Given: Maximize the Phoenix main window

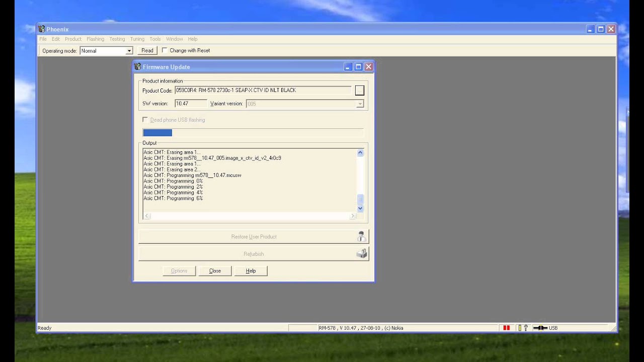Looking at the screenshot, I should pos(601,29).
